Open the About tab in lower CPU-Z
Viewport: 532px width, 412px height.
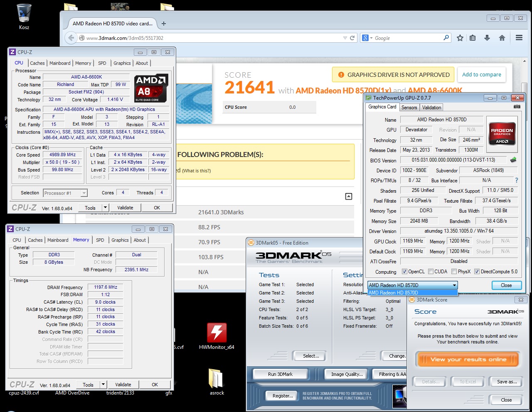coord(140,240)
